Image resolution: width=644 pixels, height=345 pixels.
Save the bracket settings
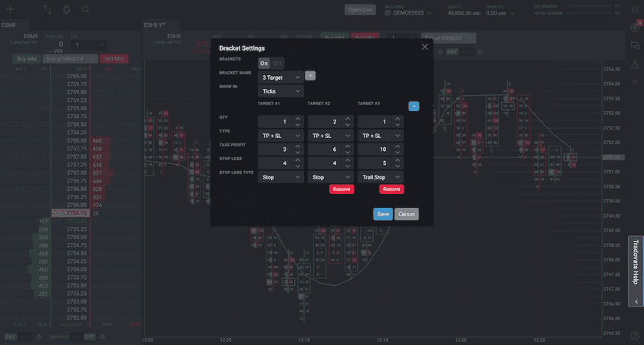click(383, 214)
